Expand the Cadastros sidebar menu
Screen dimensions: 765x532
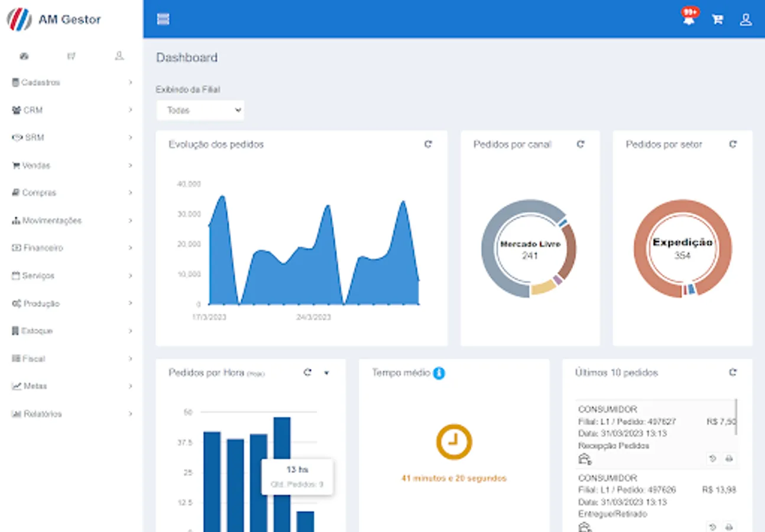point(72,83)
